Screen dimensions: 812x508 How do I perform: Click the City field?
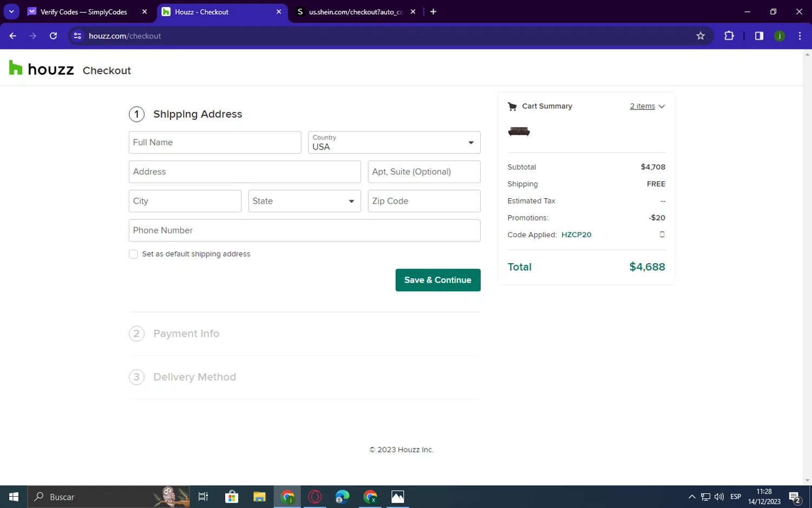point(185,201)
